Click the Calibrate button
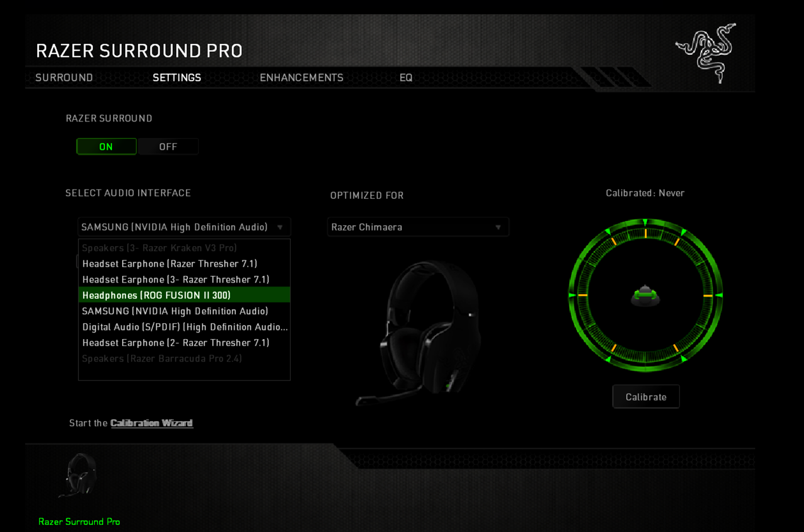804x532 pixels. 646,397
